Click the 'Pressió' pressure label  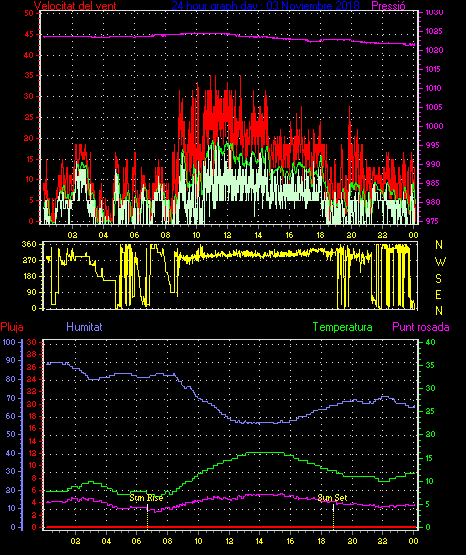tap(388, 6)
